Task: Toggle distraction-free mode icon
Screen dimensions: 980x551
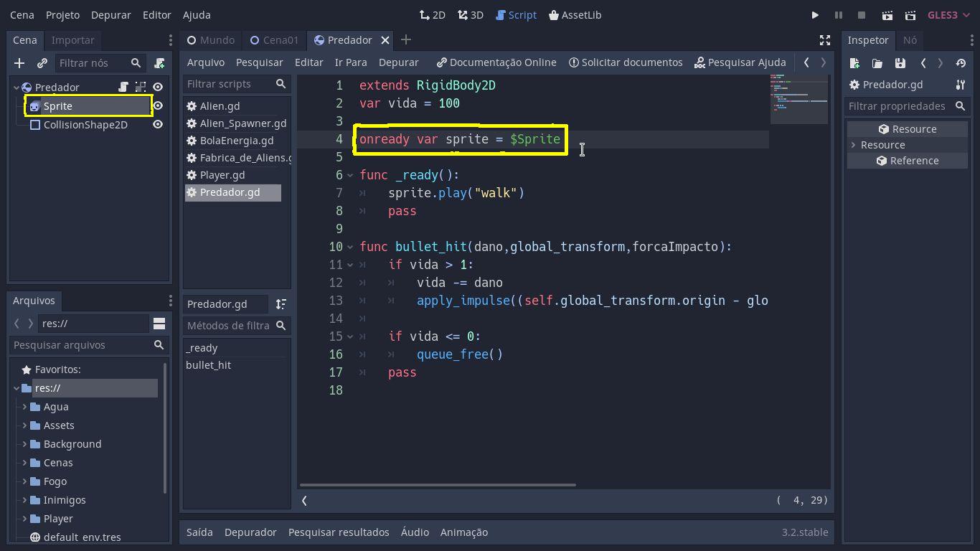Action: tap(825, 40)
